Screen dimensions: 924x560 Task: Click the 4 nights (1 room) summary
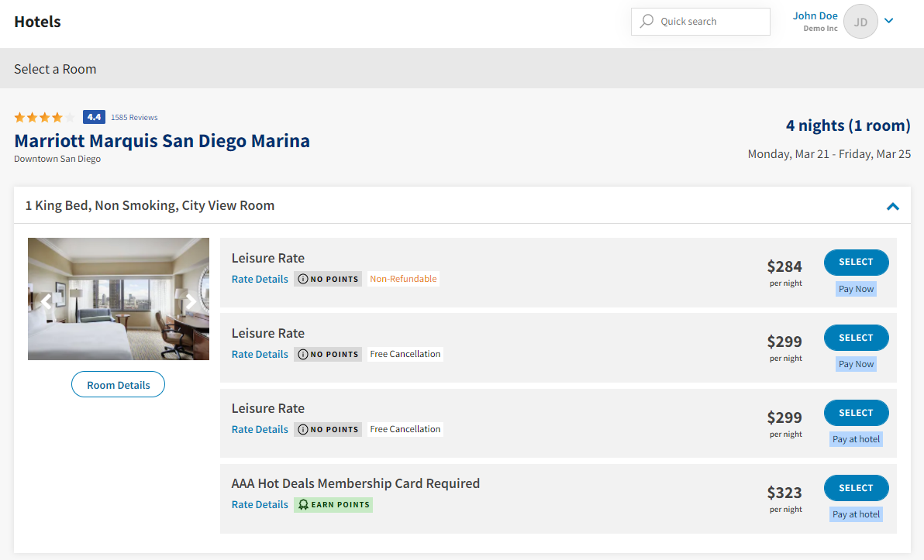(x=848, y=125)
